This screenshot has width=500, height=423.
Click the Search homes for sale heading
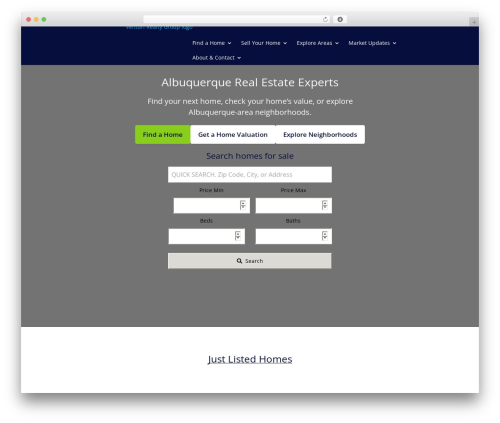pos(250,156)
